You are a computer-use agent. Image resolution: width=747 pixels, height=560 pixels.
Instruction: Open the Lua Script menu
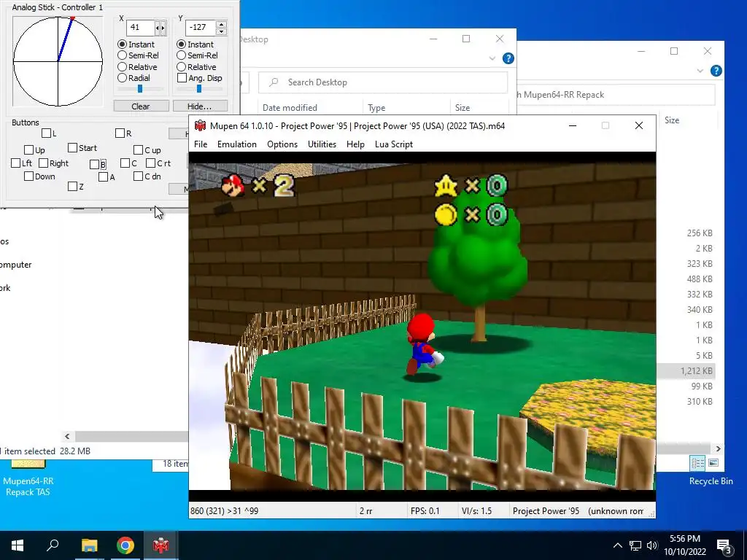coord(393,144)
